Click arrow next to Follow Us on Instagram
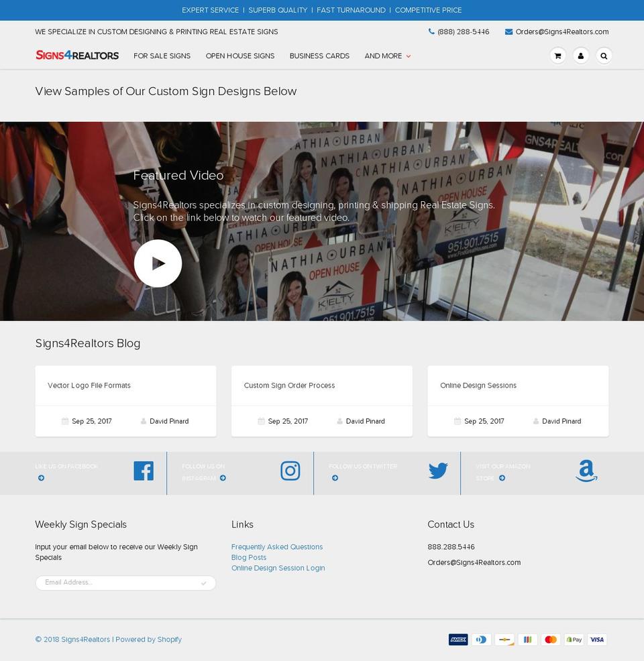The width and height of the screenshot is (644, 661). tap(223, 478)
